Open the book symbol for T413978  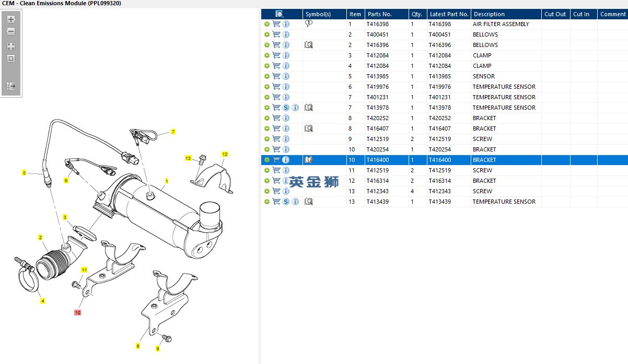(309, 108)
